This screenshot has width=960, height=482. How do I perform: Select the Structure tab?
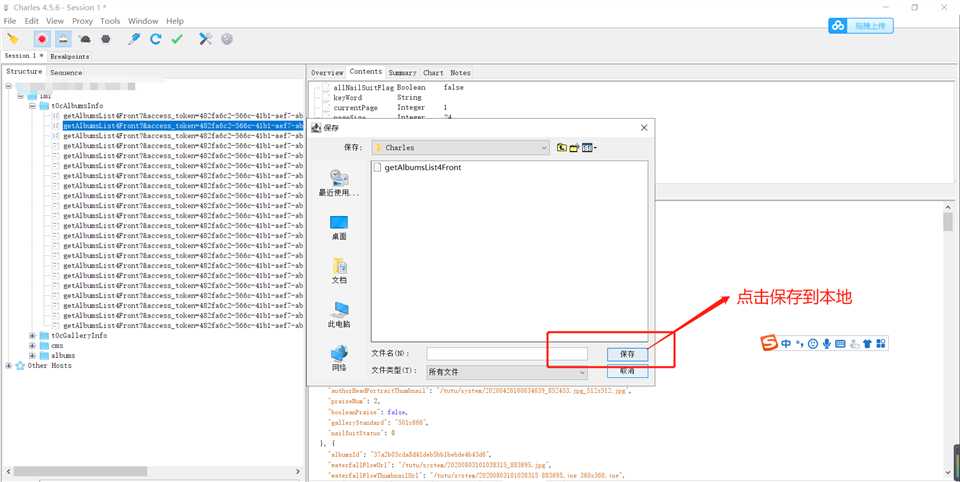pyautogui.click(x=24, y=72)
